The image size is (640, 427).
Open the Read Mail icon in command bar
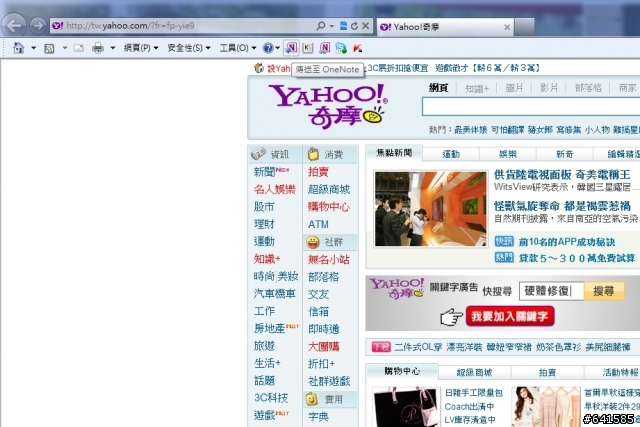point(78,48)
